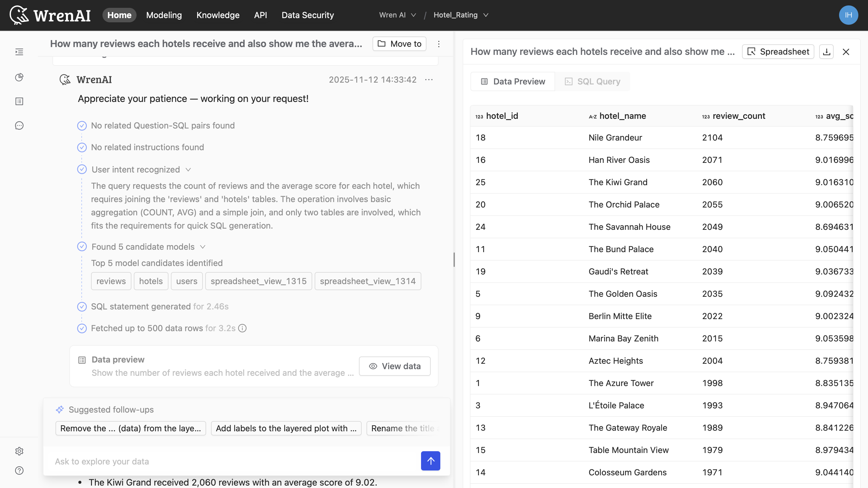Click the Spreadsheet button

pos(778,52)
